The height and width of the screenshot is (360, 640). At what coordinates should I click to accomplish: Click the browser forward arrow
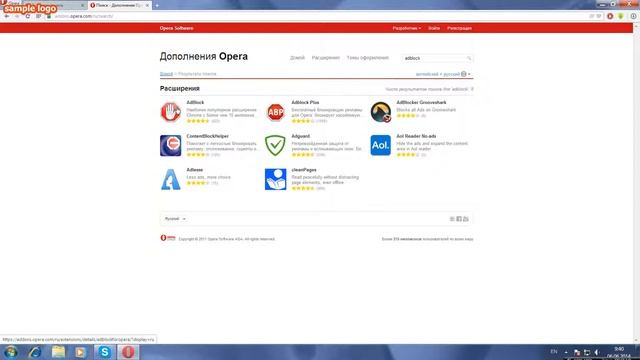pos(17,16)
